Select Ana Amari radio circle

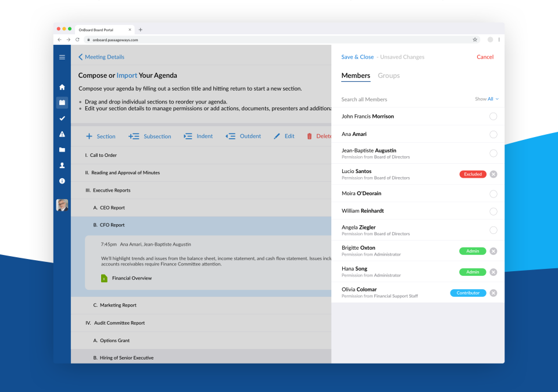click(x=493, y=135)
